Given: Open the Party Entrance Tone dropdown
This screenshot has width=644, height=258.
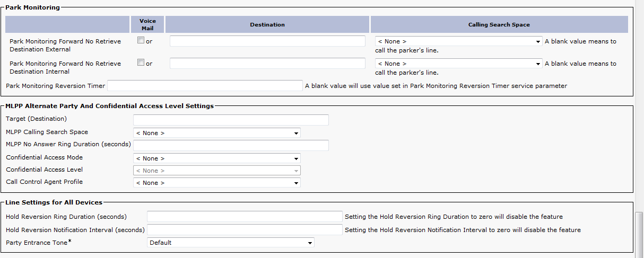Looking at the screenshot, I should coord(230,243).
